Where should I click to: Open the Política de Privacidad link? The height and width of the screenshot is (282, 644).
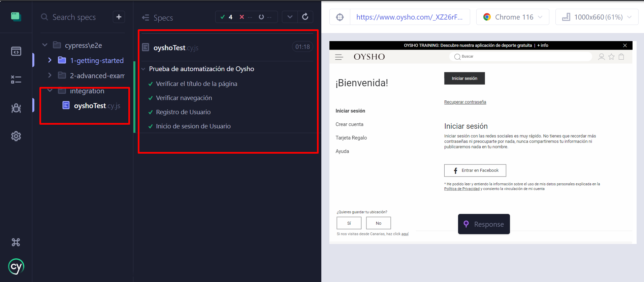pos(462,189)
